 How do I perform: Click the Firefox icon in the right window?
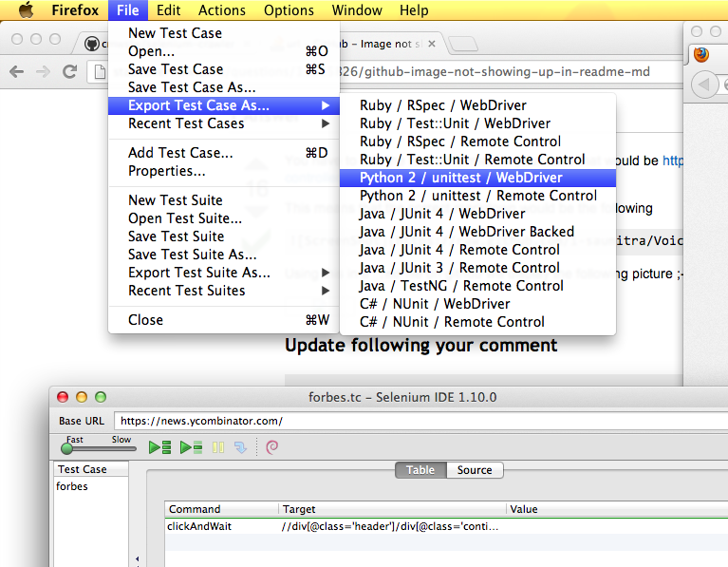coord(701,54)
